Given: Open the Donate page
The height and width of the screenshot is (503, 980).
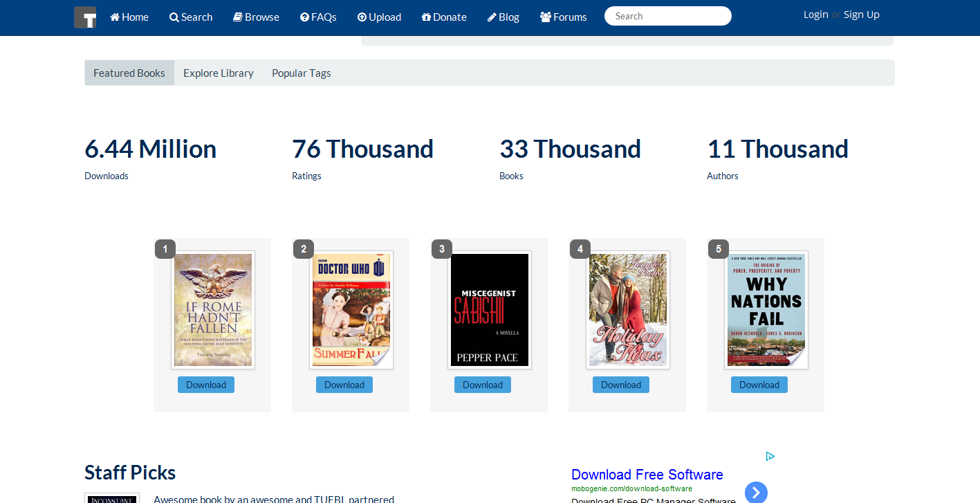Looking at the screenshot, I should point(444,17).
